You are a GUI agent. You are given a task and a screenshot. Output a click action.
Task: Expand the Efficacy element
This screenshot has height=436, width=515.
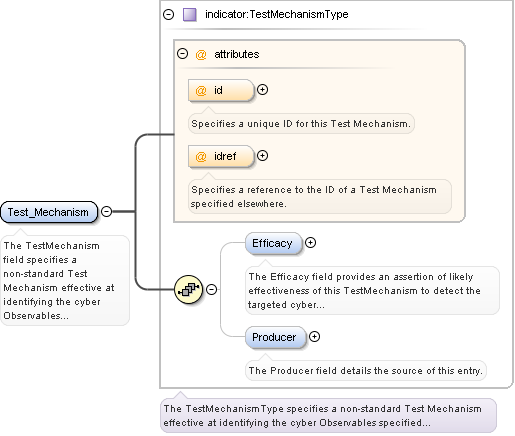(311, 243)
